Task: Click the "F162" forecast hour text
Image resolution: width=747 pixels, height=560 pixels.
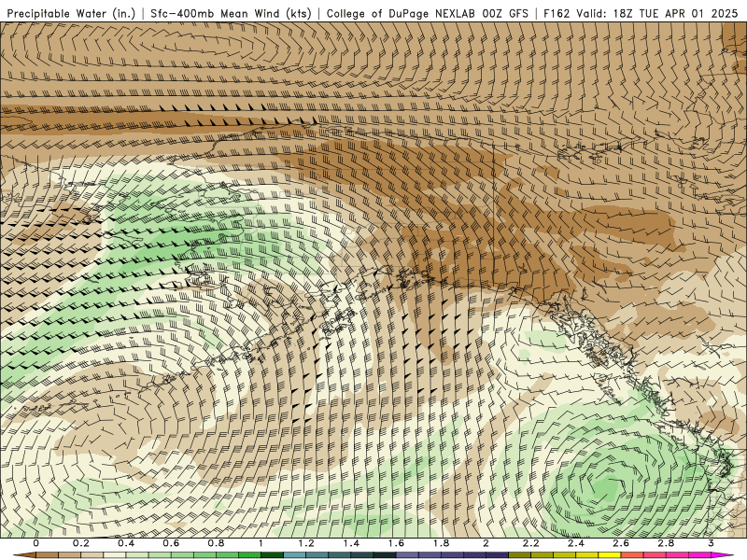Action: (x=557, y=13)
